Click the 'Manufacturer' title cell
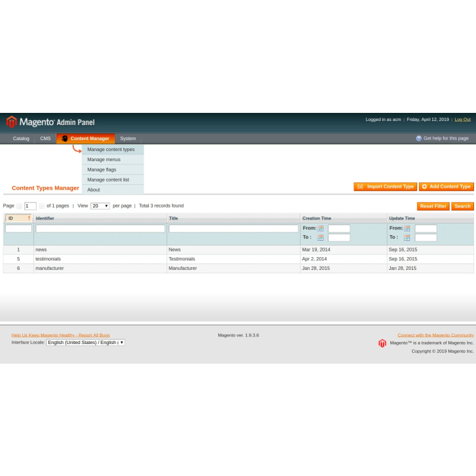 point(233,269)
